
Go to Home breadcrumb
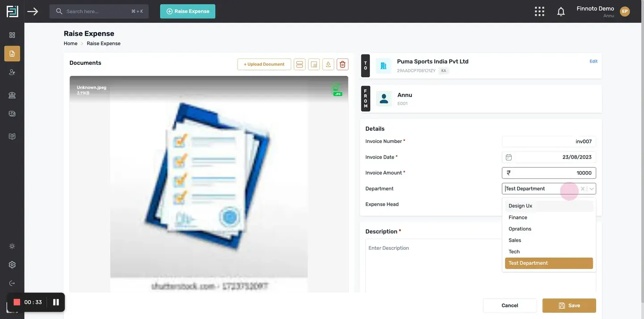coord(71,44)
